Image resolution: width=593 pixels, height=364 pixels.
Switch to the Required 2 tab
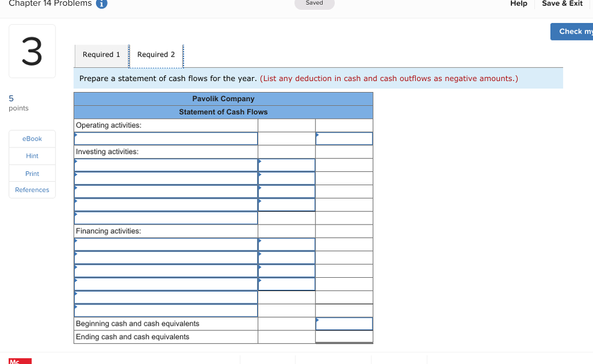click(157, 54)
